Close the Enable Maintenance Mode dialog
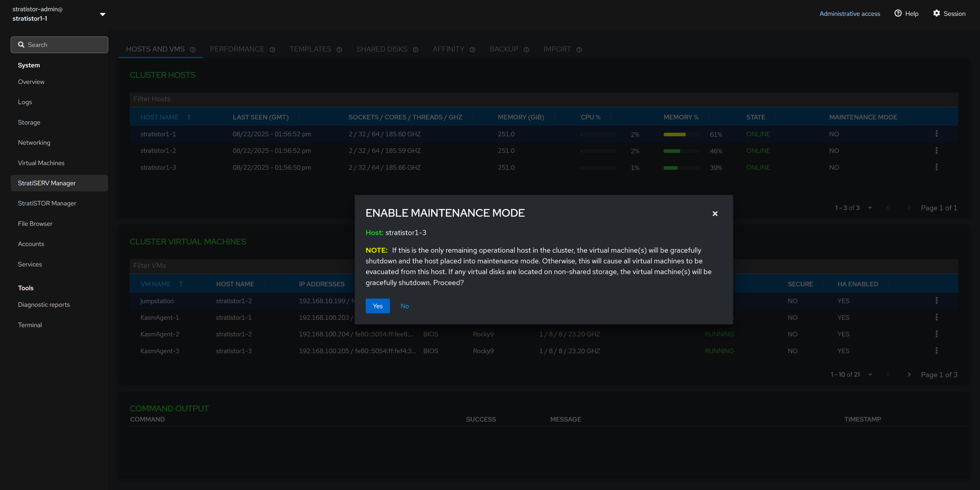980x490 pixels. (x=715, y=214)
